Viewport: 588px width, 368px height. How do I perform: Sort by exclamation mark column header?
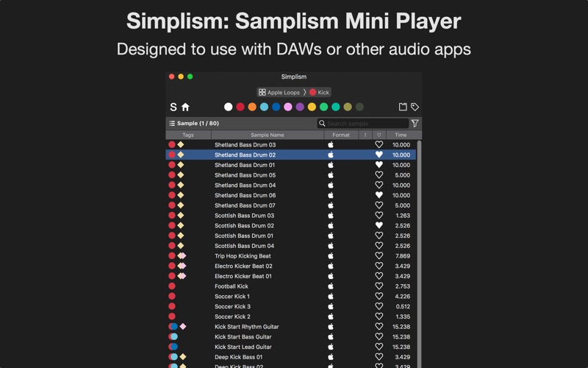coord(365,135)
